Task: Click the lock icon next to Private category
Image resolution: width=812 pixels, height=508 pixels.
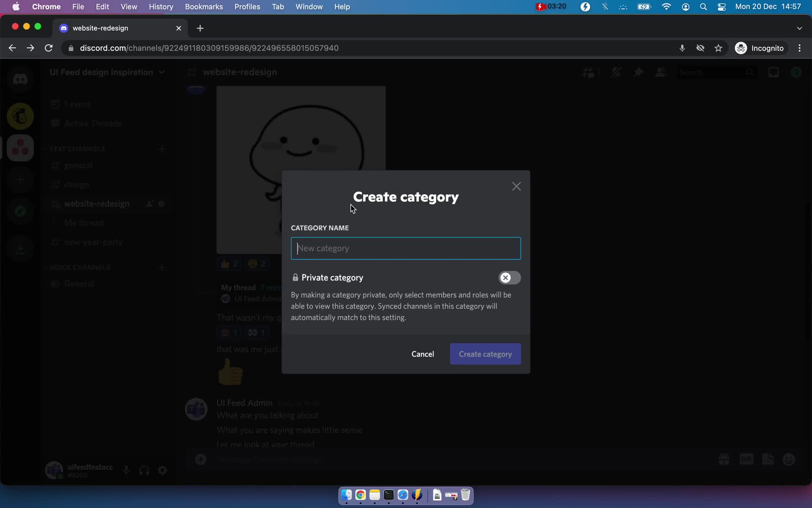Action: point(295,277)
